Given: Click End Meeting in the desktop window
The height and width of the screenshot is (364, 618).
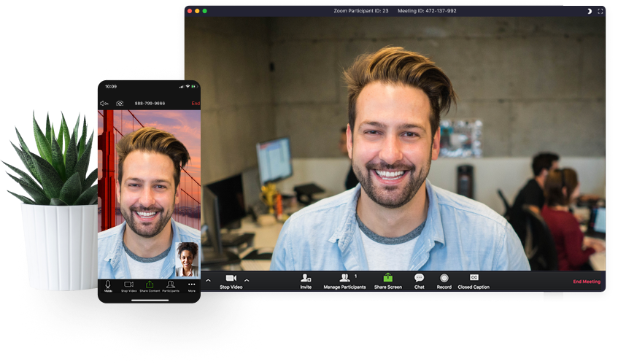Looking at the screenshot, I should pyautogui.click(x=587, y=282).
